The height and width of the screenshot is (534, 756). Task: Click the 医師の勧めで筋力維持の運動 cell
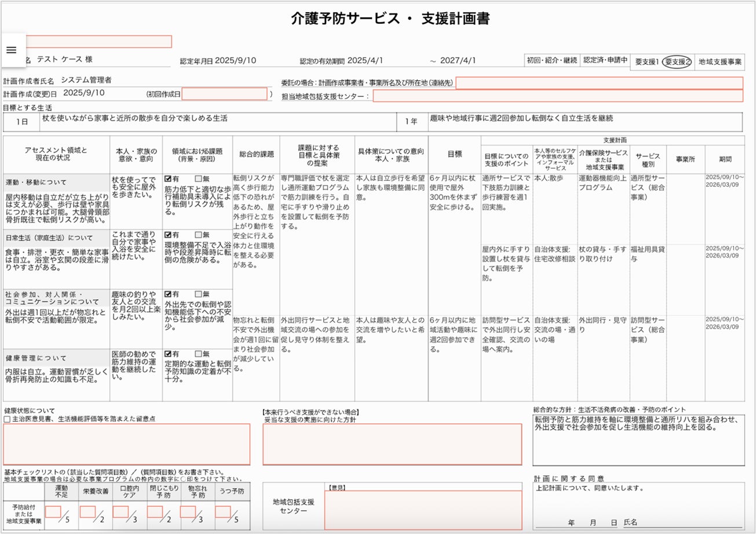pyautogui.click(x=134, y=365)
